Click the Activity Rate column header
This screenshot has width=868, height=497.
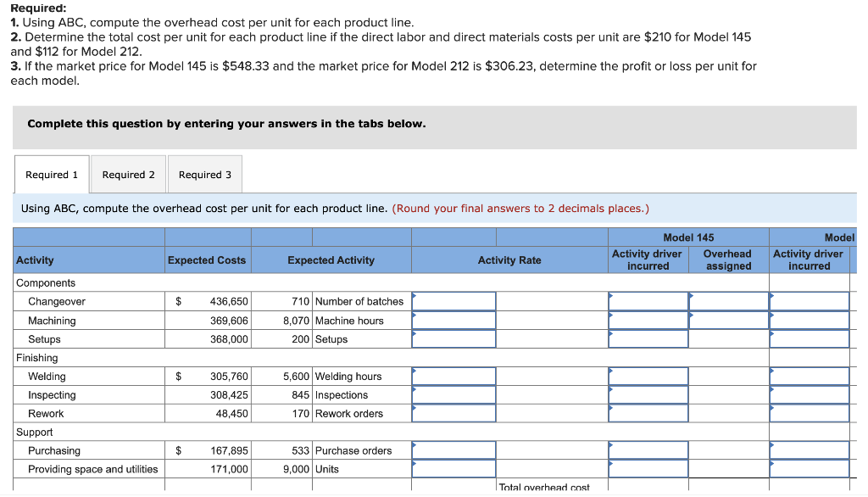pyautogui.click(x=509, y=260)
